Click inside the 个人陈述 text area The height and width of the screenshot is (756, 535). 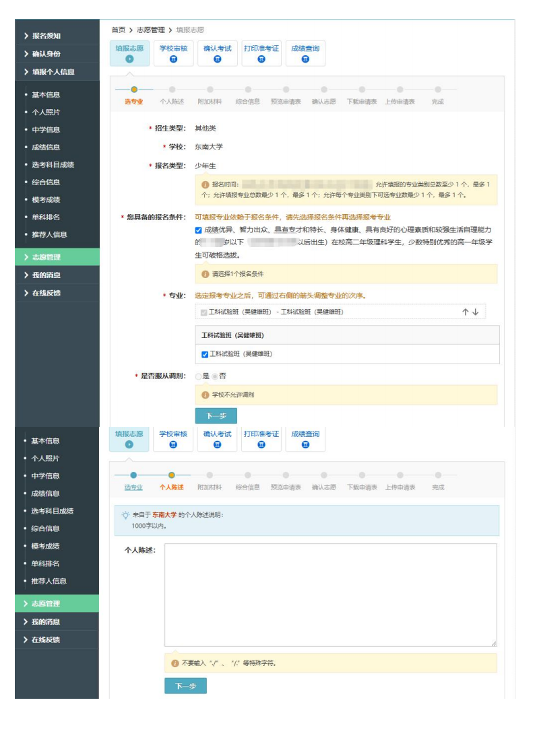[x=330, y=595]
